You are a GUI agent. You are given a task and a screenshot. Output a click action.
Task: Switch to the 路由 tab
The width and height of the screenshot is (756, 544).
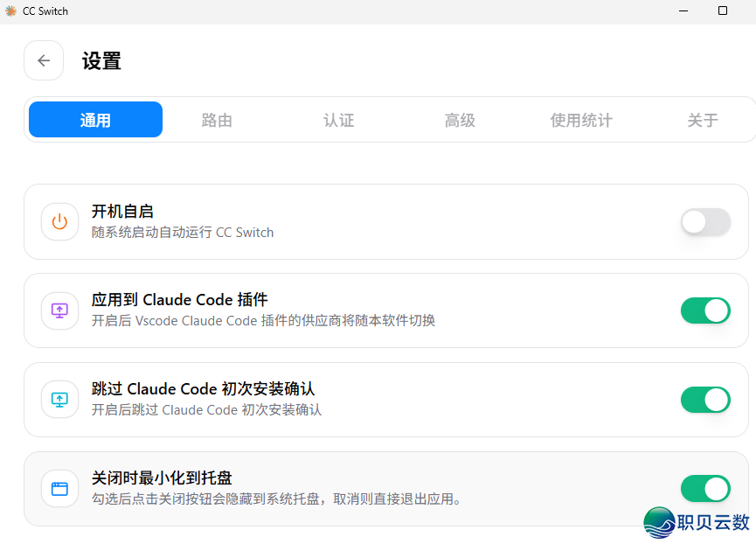(217, 120)
